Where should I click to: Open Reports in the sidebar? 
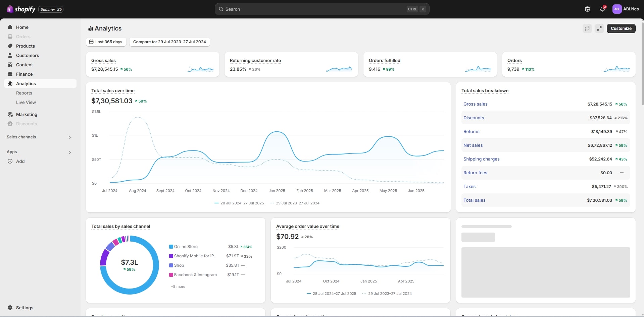point(24,93)
